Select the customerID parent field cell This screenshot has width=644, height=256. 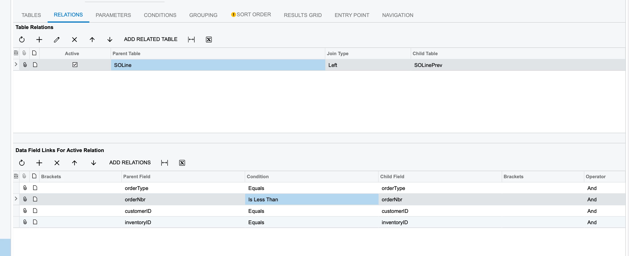pos(182,211)
